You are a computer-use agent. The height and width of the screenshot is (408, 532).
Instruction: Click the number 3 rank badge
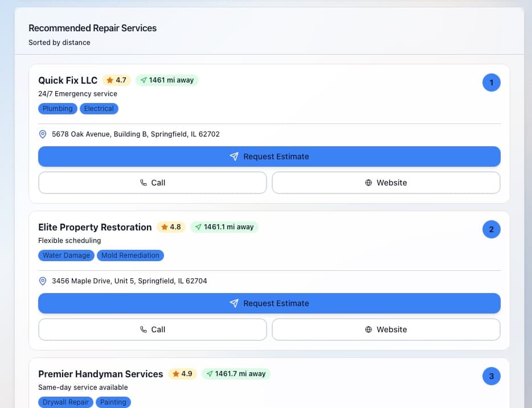pos(491,376)
